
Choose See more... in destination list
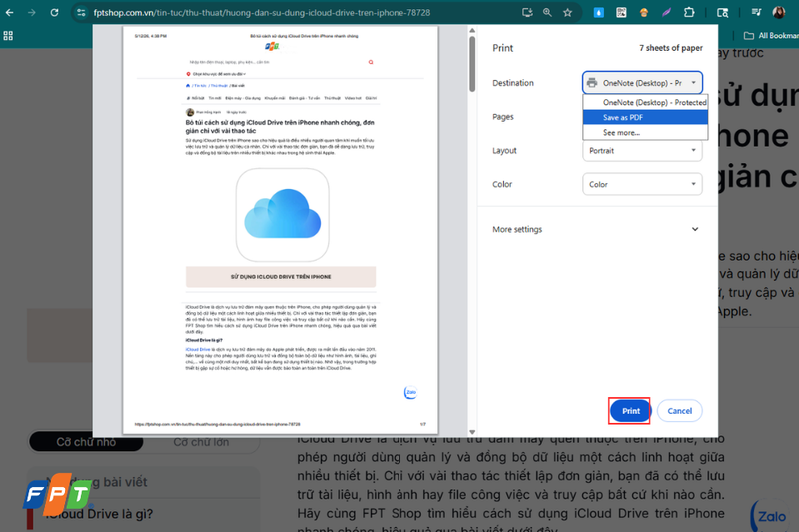pyautogui.click(x=645, y=133)
